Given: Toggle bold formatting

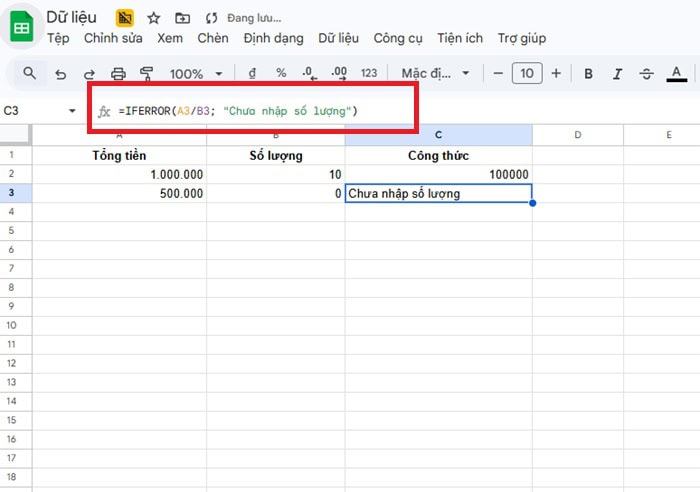Looking at the screenshot, I should pyautogui.click(x=589, y=73).
